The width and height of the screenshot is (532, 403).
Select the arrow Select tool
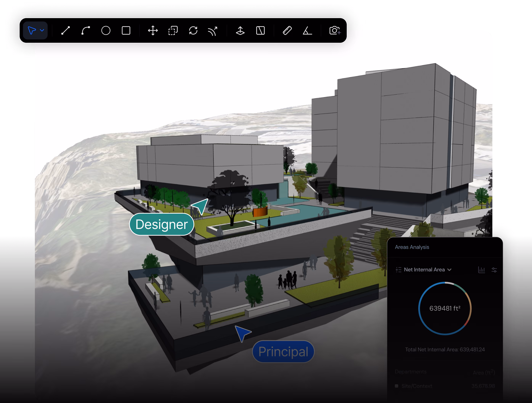32,31
